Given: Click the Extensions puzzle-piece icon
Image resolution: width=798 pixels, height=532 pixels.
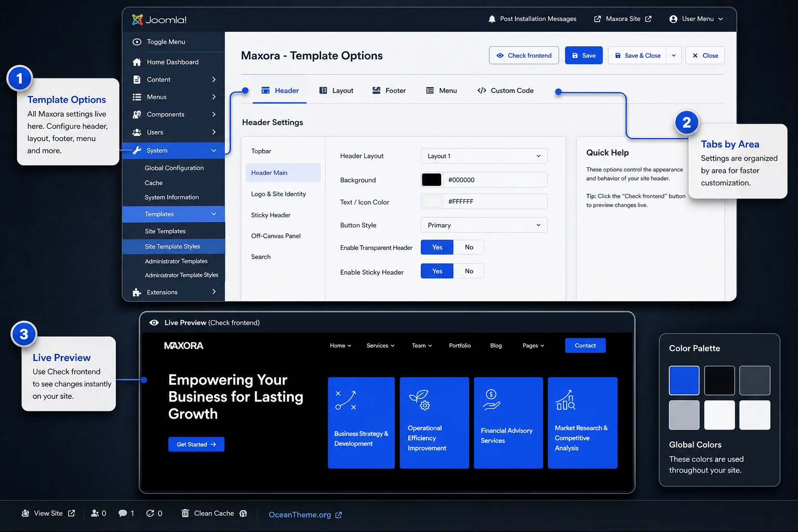Looking at the screenshot, I should 137,292.
